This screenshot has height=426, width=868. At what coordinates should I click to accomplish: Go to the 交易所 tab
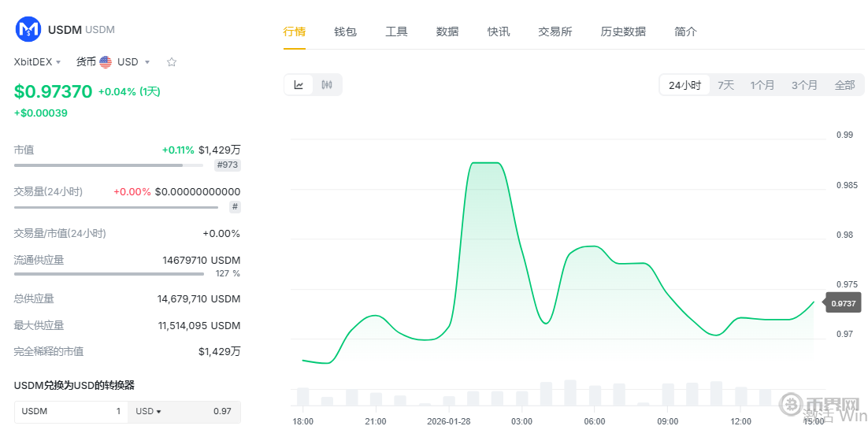click(555, 31)
